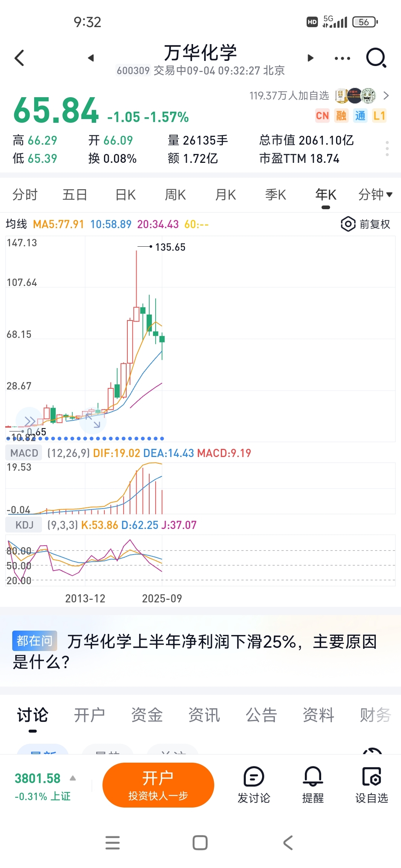Tap 量 26135手 volume value
The width and height of the screenshot is (401, 868).
pos(198,140)
